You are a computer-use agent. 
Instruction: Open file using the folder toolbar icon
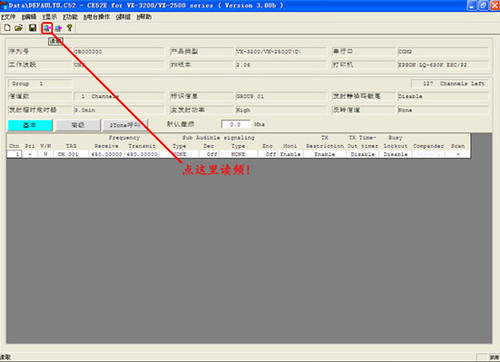tap(19, 28)
